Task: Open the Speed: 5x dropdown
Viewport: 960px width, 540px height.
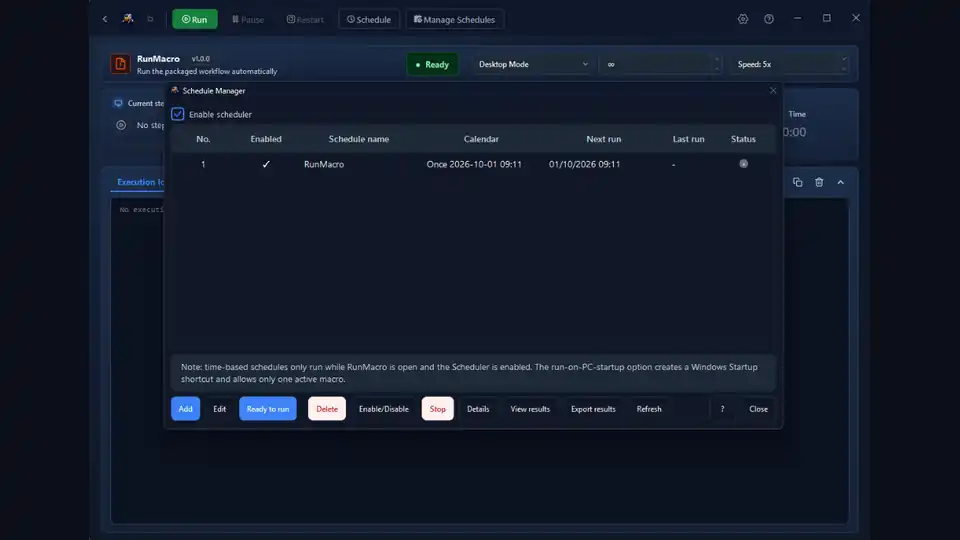Action: click(x=790, y=64)
